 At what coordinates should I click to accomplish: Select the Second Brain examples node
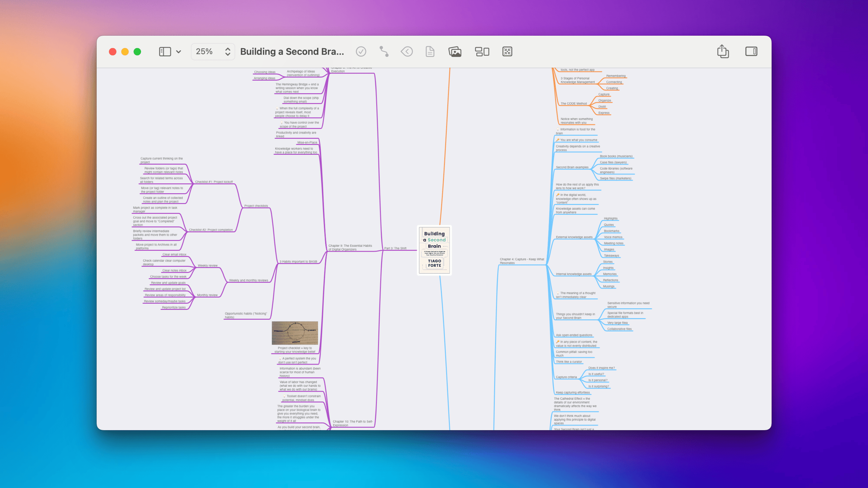tap(572, 167)
